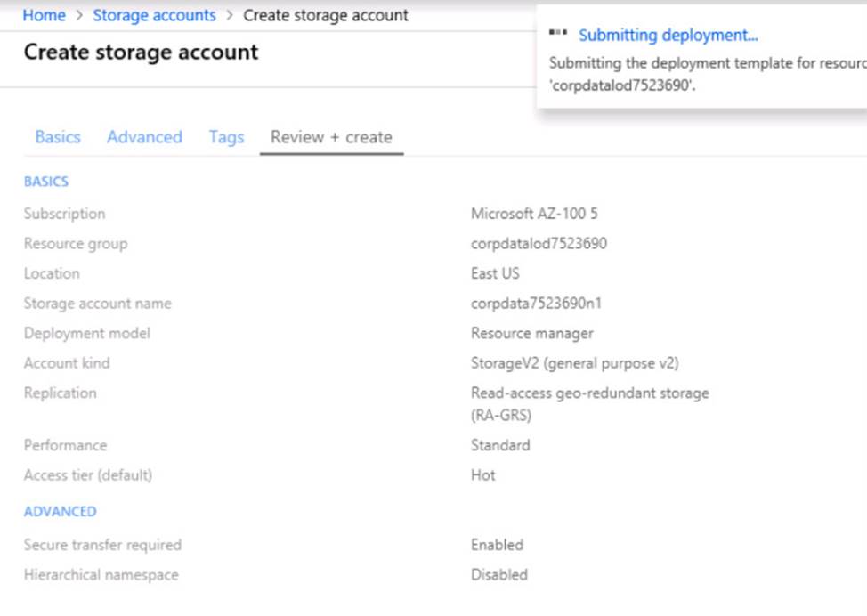Screen dimensions: 867x616
Task: Open the Advanced tab
Action: [x=144, y=137]
